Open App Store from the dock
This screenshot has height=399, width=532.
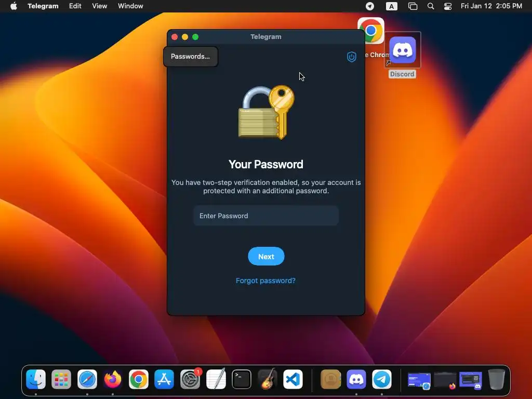click(164, 379)
